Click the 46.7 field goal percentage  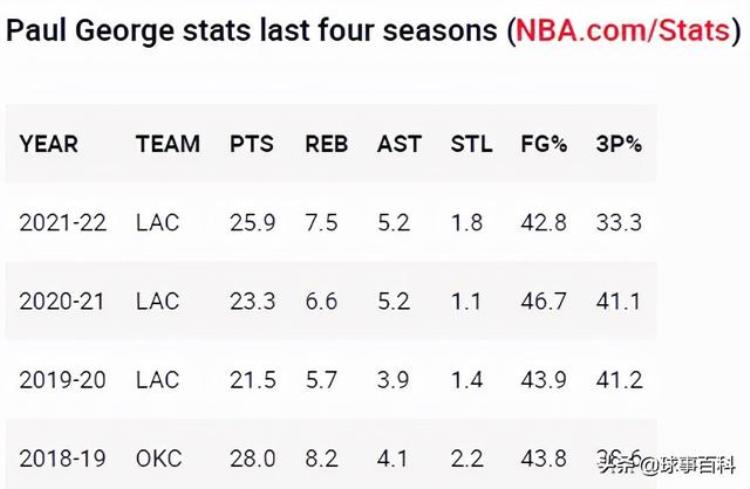(544, 301)
